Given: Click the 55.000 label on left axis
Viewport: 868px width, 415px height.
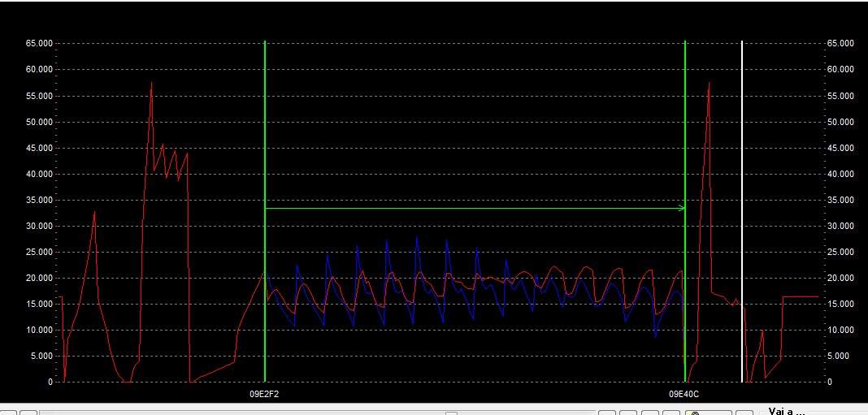Looking at the screenshot, I should 39,96.
